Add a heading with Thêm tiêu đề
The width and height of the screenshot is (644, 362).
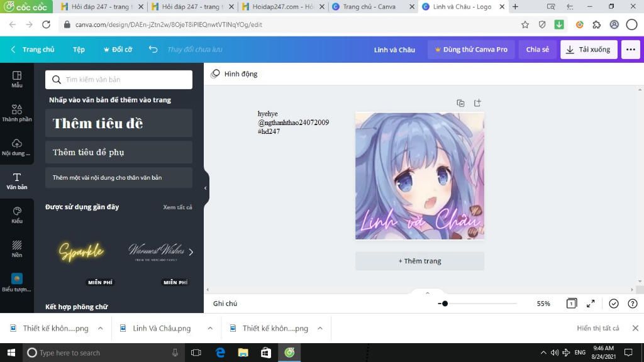(119, 123)
